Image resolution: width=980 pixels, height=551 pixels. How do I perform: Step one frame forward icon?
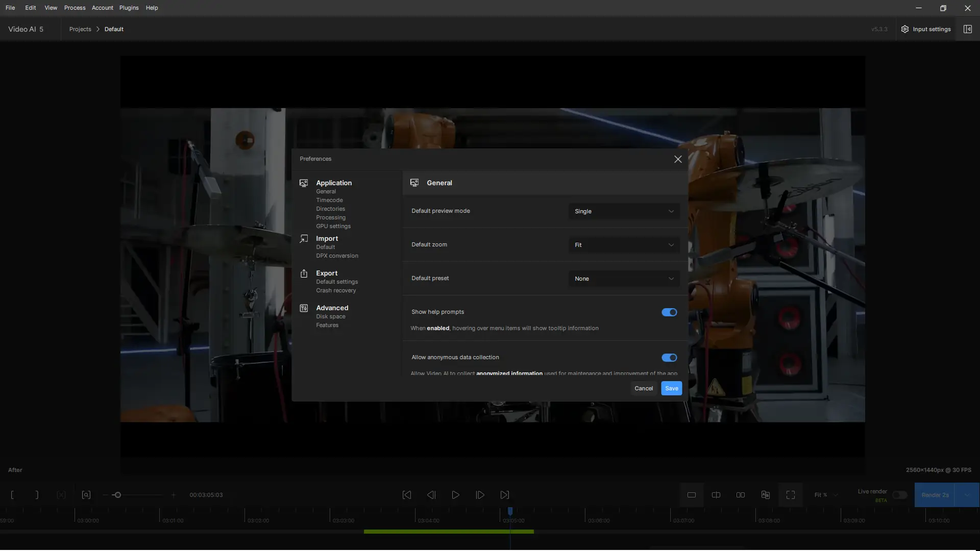[x=480, y=495]
